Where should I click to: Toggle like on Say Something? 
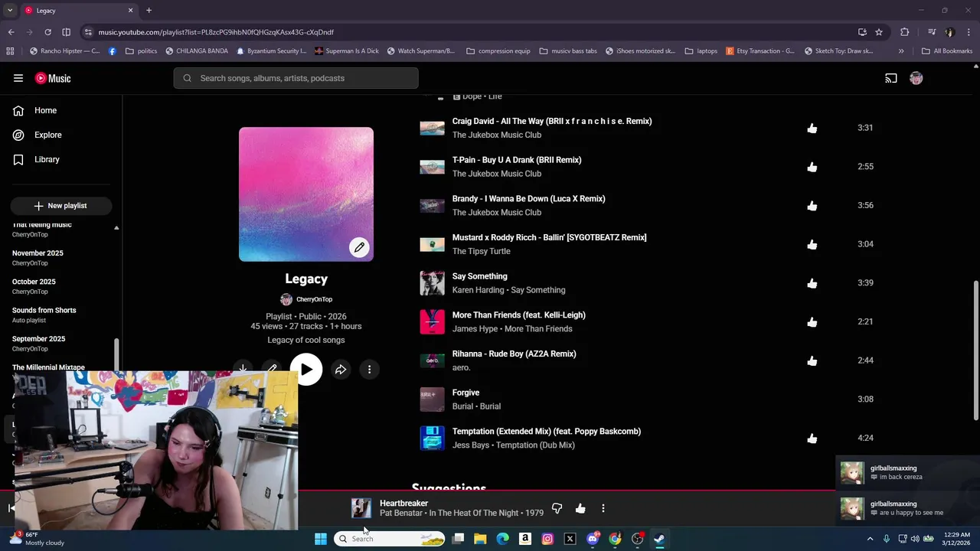click(x=812, y=283)
